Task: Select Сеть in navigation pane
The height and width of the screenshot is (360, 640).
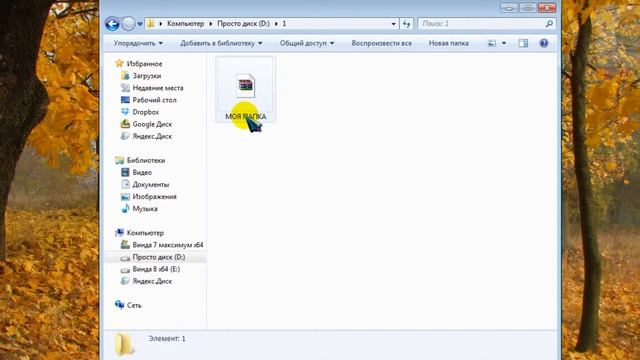Action: tap(134, 305)
